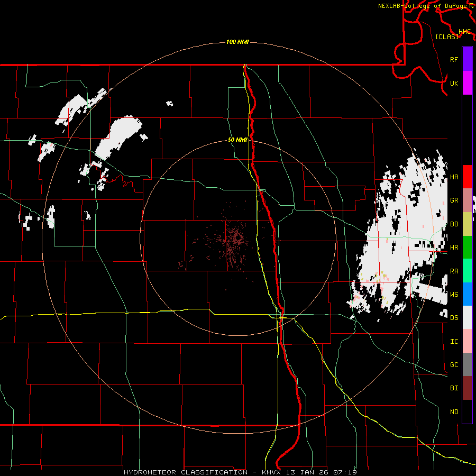This screenshot has width=476, height=476.
Task: Click the GC gray legend swatch
Action: (467, 364)
